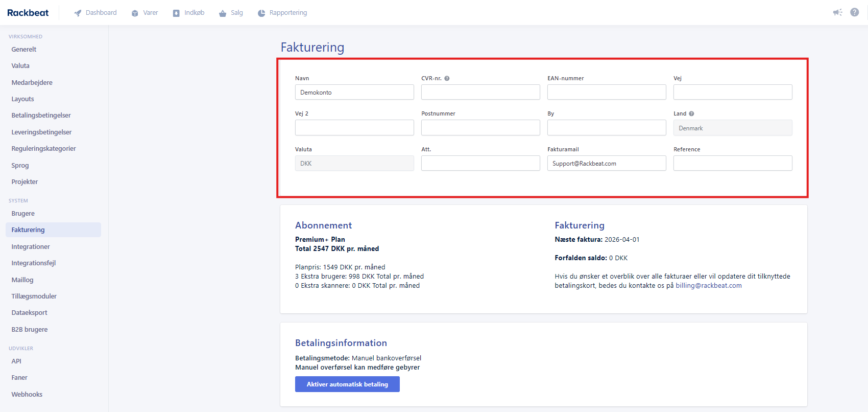The width and height of the screenshot is (868, 412).
Task: Click the billing@rackbeat.com email link
Action: coord(708,286)
